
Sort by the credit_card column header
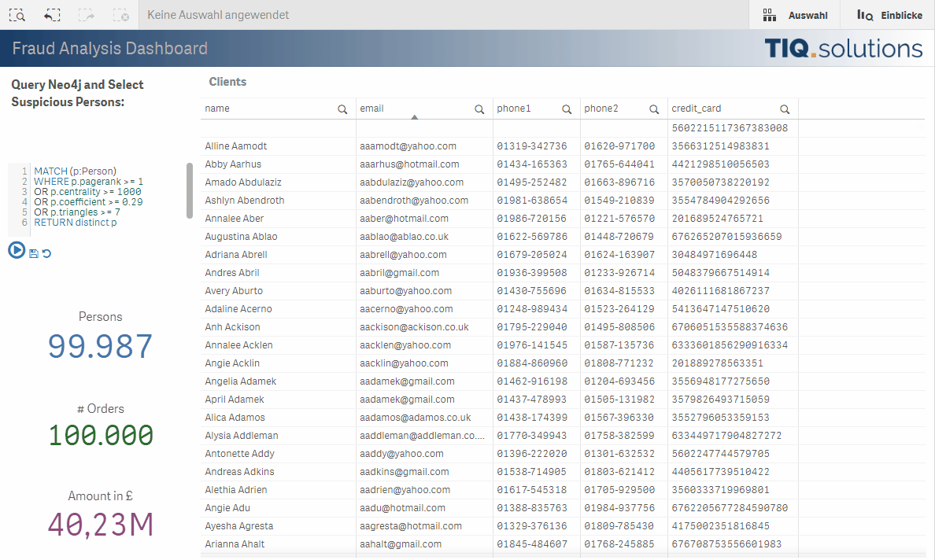coord(696,109)
